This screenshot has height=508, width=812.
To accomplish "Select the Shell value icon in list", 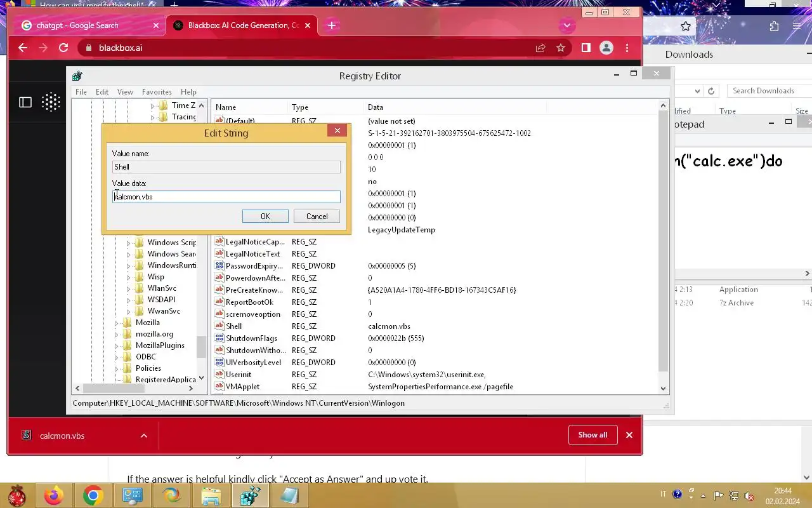I will point(219,326).
